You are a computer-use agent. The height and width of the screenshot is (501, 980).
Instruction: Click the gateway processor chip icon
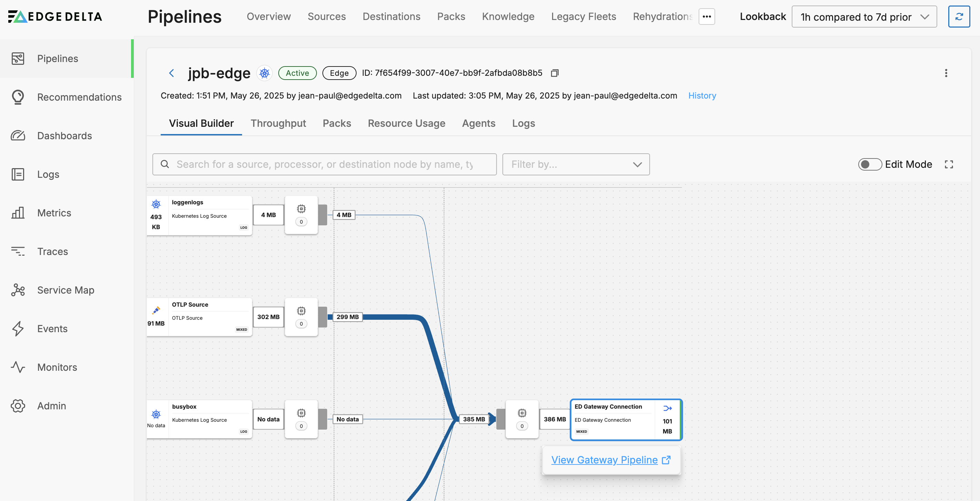pos(522,413)
